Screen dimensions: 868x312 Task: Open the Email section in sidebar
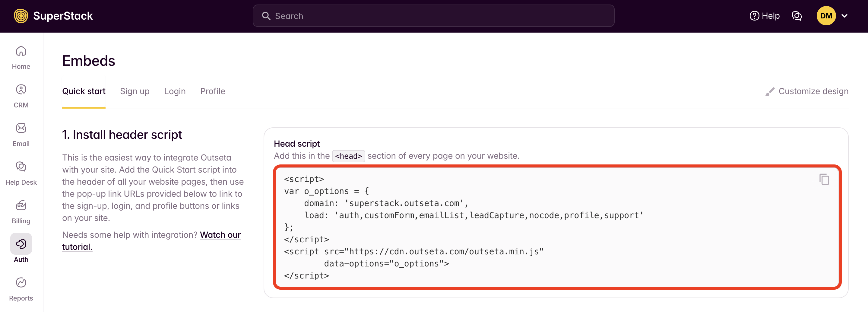(x=21, y=135)
